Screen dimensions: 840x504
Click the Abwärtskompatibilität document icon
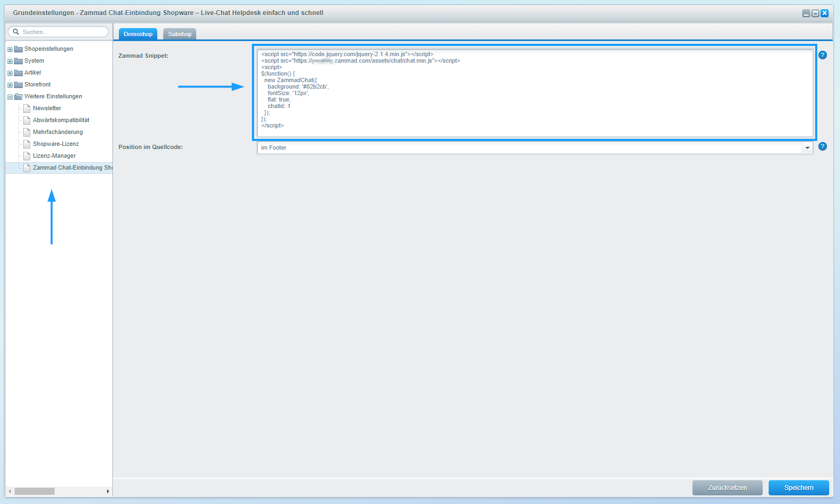[26, 120]
